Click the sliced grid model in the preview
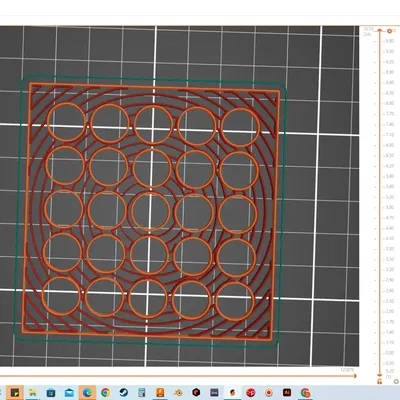 point(151,212)
